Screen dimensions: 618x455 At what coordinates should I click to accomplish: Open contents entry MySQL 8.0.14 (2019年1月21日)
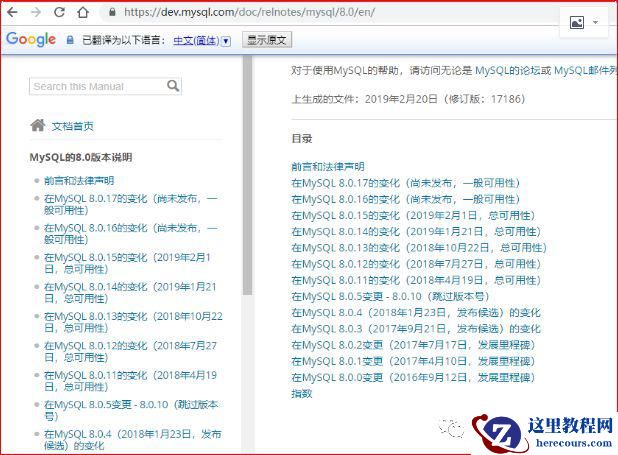(x=416, y=231)
